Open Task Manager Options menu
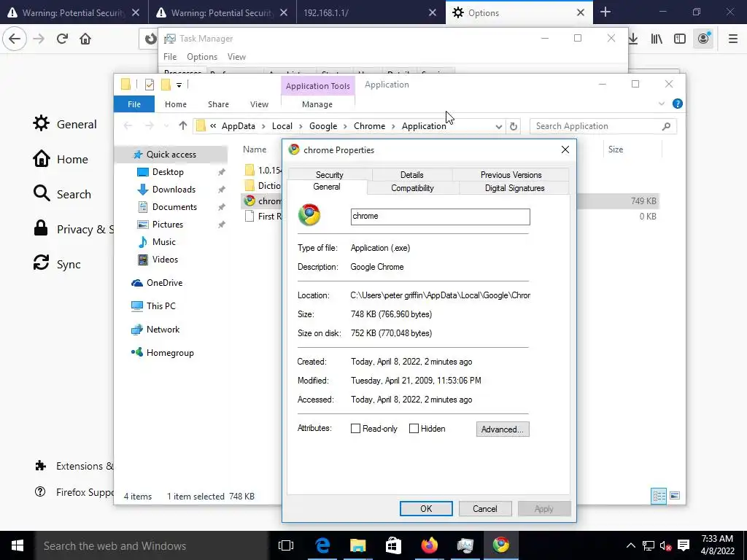 point(202,57)
